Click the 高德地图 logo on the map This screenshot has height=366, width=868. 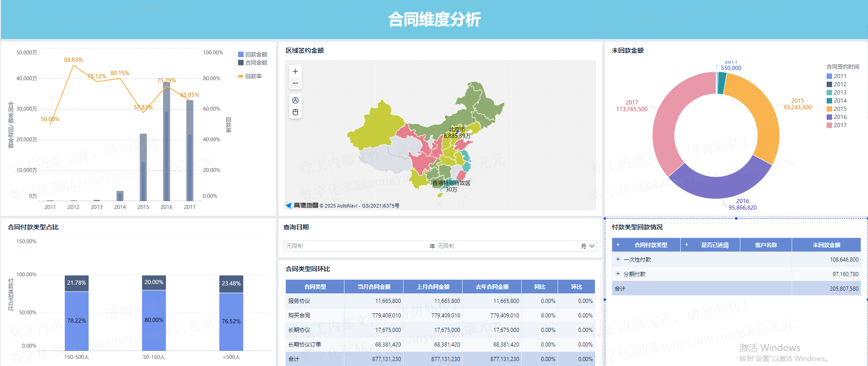302,206
